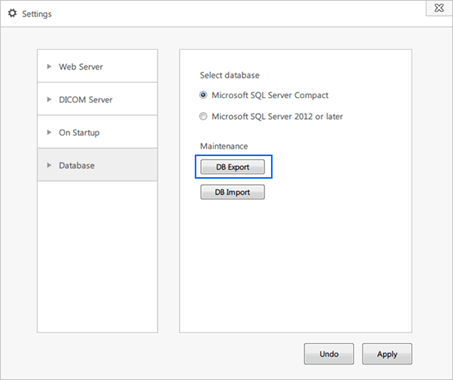This screenshot has width=453, height=380.
Task: Switch to the On Startup section
Action: click(x=79, y=133)
